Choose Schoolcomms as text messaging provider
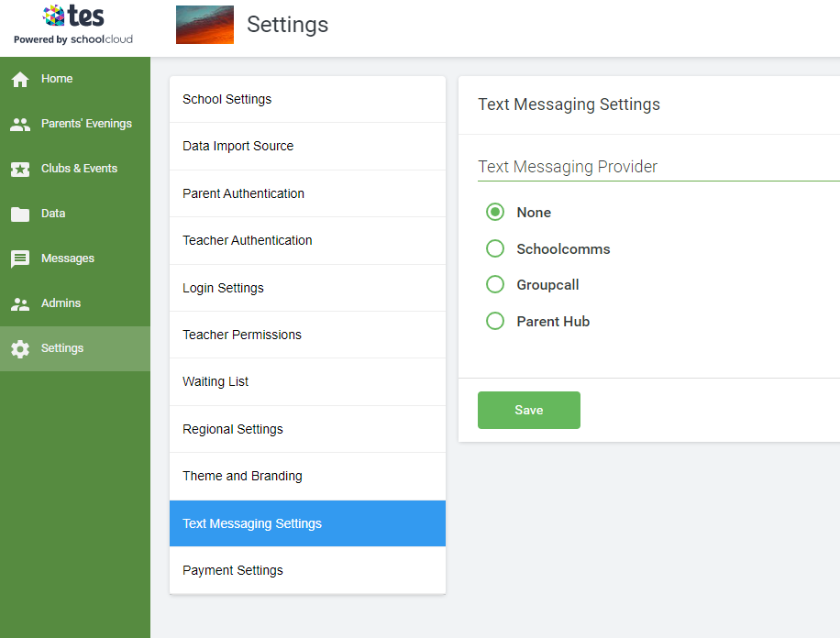 [x=495, y=248]
